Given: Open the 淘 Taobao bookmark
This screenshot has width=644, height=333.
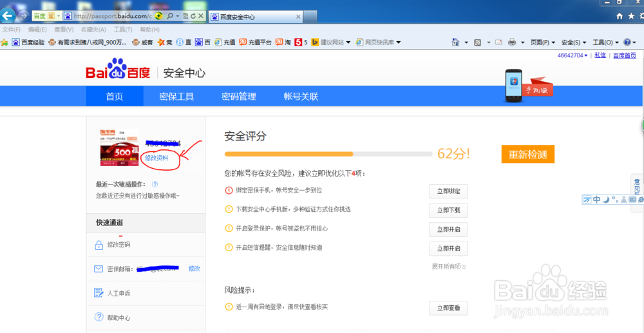Looking at the screenshot, I should pos(283,42).
